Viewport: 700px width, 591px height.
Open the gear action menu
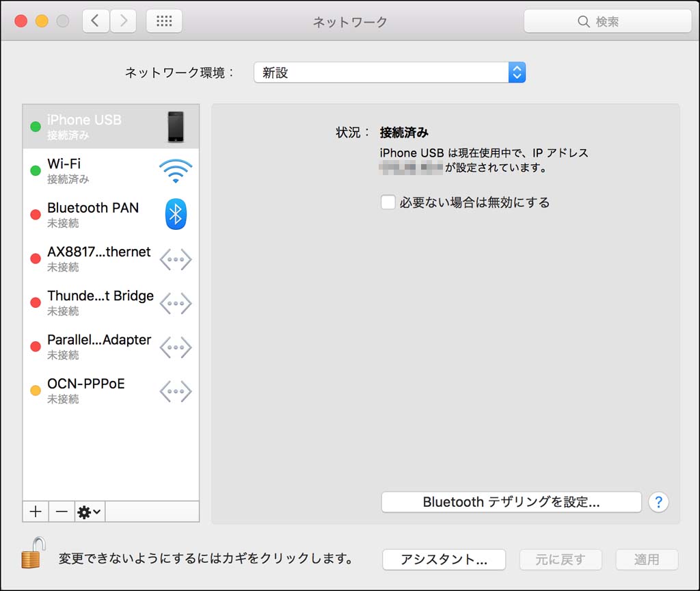(x=90, y=512)
